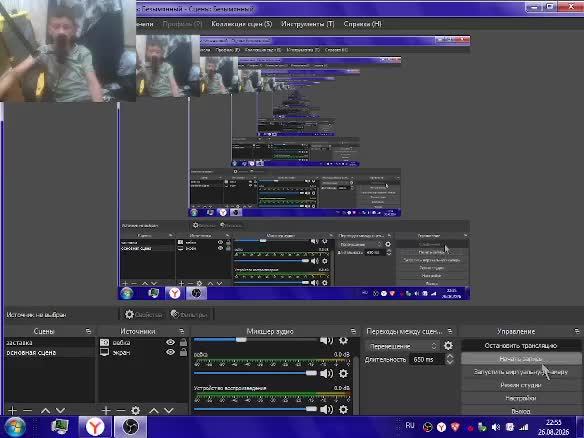The image size is (584, 438).
Task: Click the RU language indicator
Action: pos(410,425)
